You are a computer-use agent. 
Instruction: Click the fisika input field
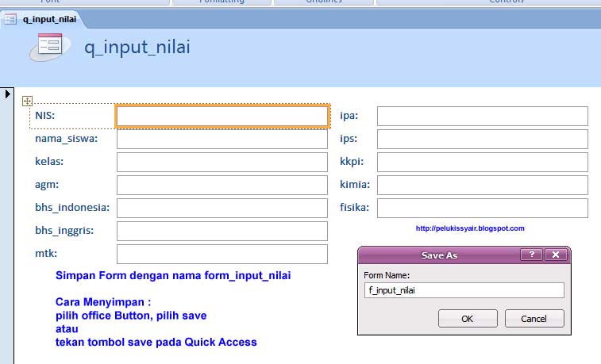(483, 208)
